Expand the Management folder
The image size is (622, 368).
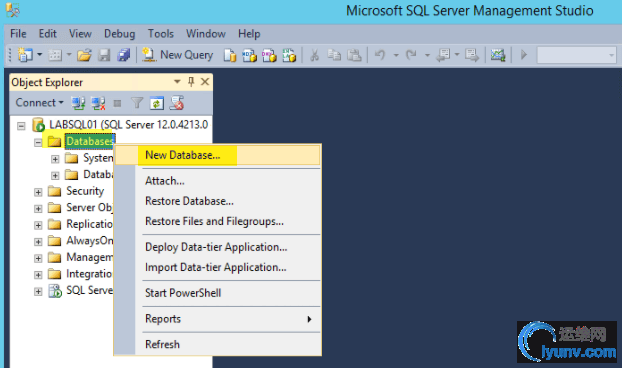(x=38, y=259)
